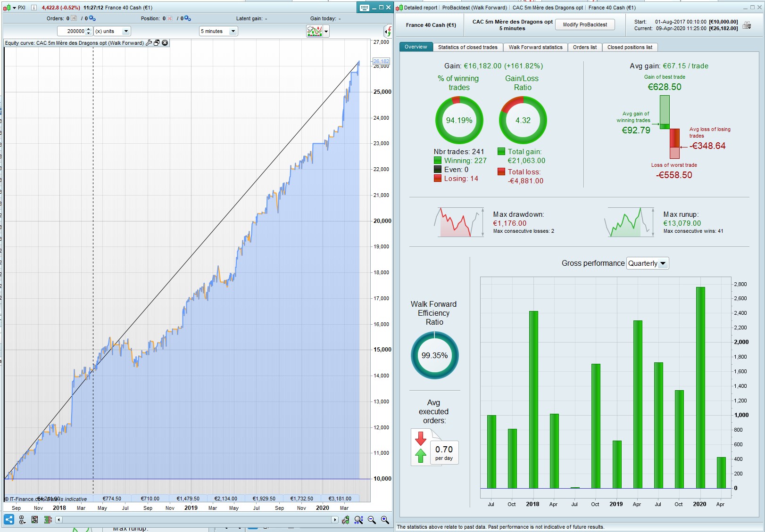Minimize the PXI chart window
This screenshot has height=532, width=765.
tap(374, 8)
